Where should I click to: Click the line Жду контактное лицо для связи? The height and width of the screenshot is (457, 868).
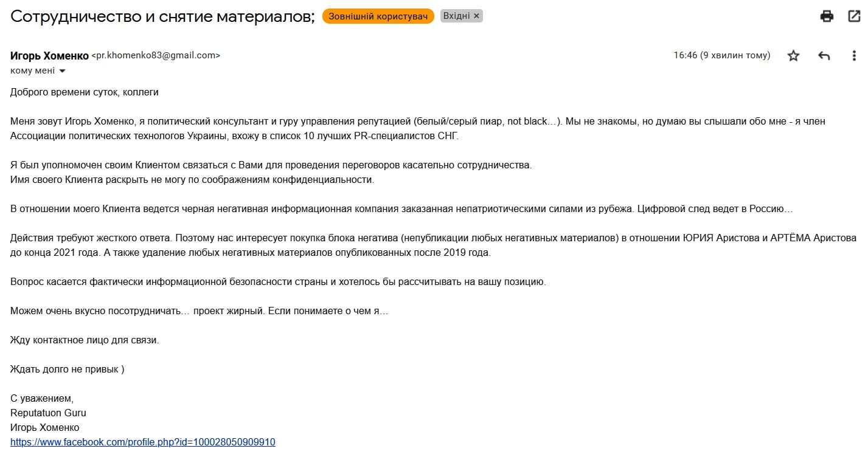(x=85, y=340)
